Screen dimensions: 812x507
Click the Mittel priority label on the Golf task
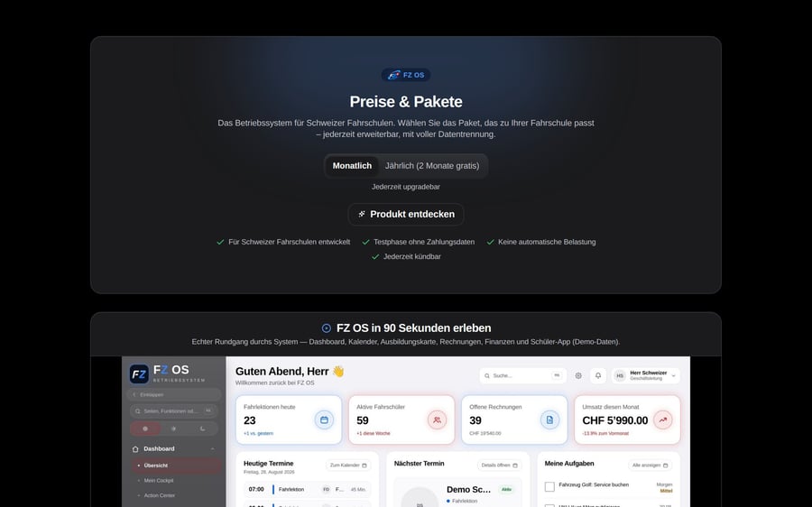pyautogui.click(x=666, y=491)
